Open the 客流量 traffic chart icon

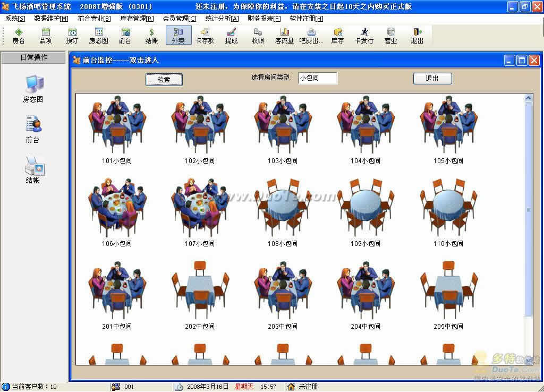pos(285,36)
